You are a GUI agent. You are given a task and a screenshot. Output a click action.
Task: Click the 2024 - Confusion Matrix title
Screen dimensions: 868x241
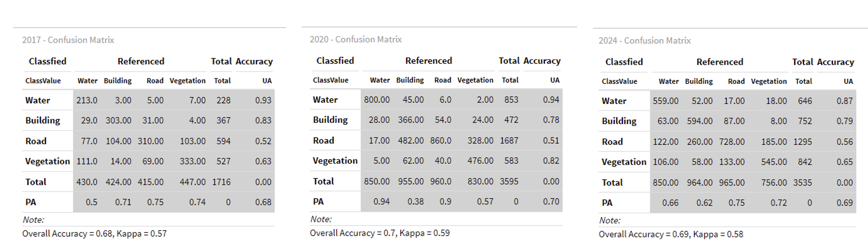644,41
